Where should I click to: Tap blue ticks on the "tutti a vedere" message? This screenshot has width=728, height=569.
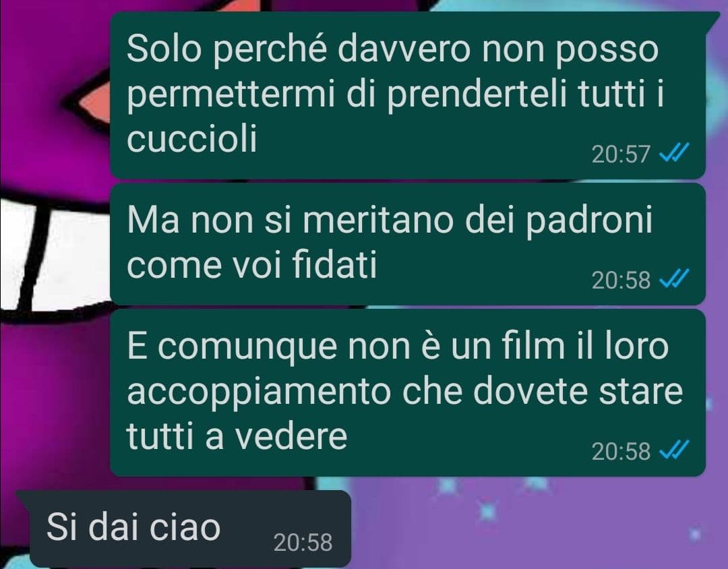pyautogui.click(x=674, y=449)
